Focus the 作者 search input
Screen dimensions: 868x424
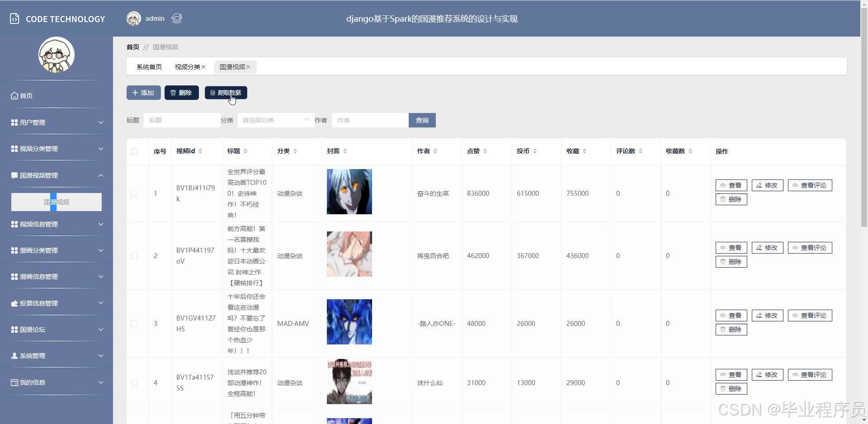click(370, 120)
